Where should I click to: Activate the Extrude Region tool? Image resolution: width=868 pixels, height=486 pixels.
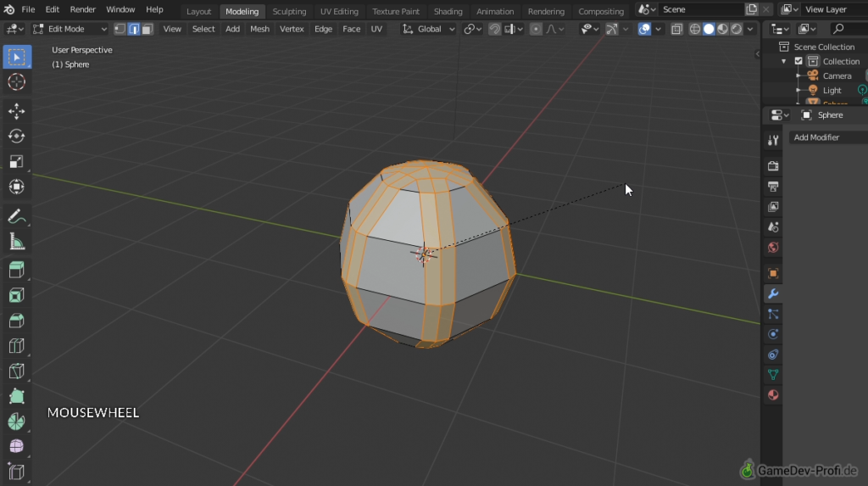[17, 270]
